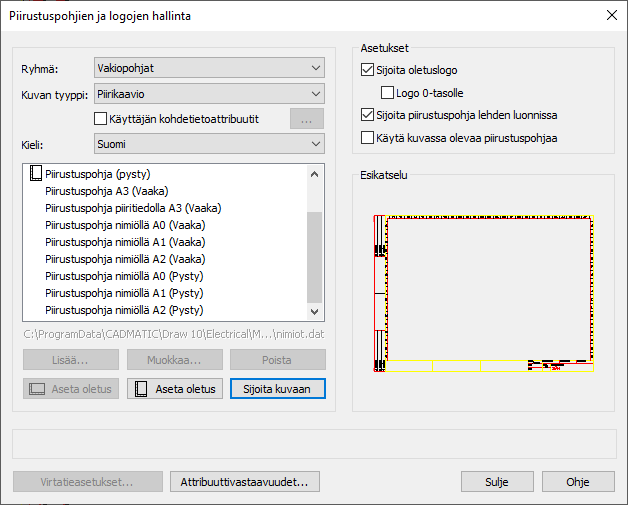Click the drawing template preview image
628x505 pixels.
483,293
